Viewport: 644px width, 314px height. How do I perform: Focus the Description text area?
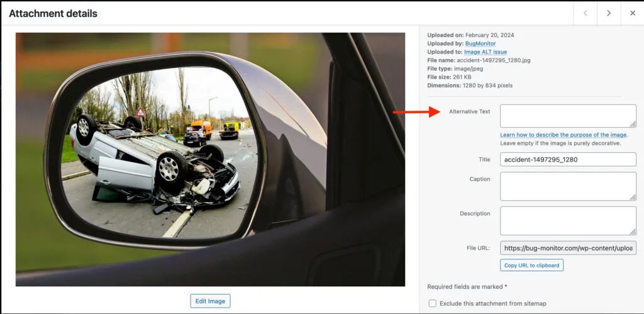pos(568,221)
